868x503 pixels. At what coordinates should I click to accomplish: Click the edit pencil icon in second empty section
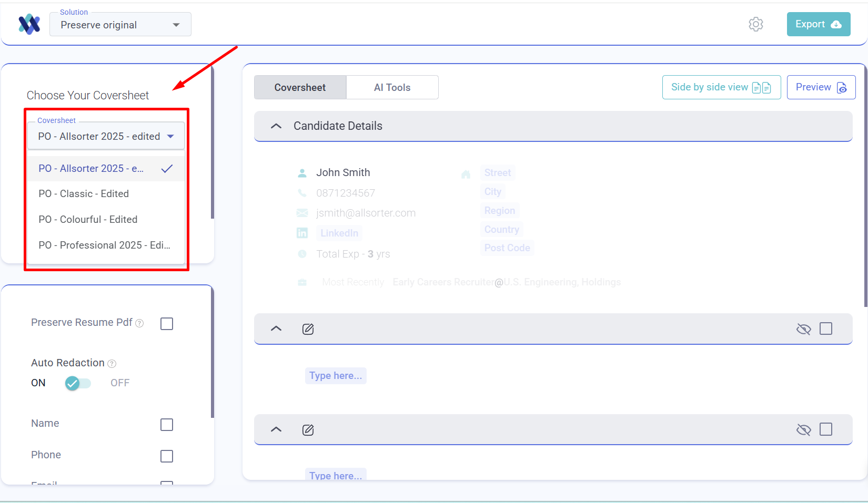(308, 430)
